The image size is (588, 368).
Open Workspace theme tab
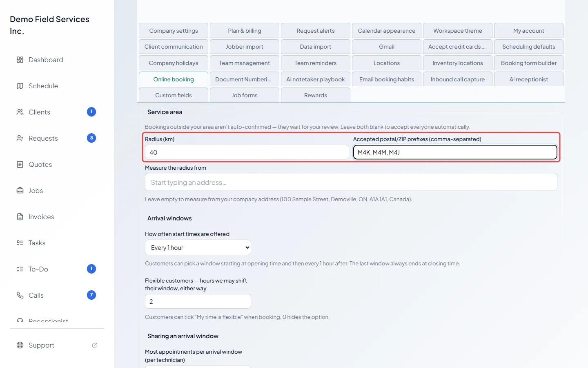tap(458, 31)
